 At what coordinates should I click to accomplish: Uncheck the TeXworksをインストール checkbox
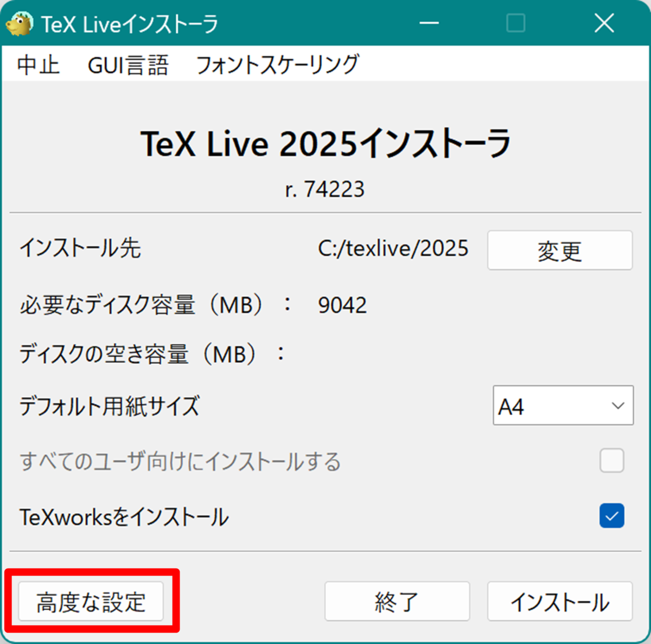point(612,516)
